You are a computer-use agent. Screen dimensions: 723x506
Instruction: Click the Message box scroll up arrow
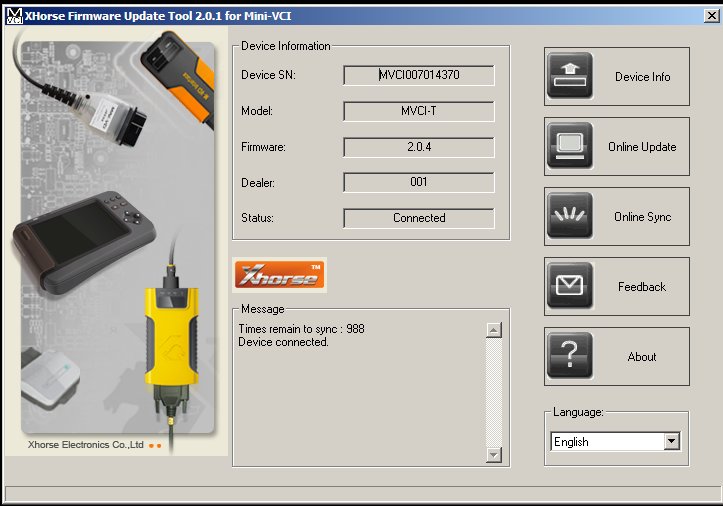493,330
